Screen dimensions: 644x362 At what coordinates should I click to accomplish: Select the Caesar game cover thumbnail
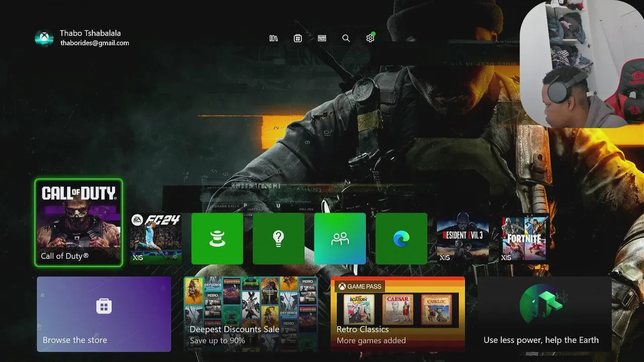point(397,310)
